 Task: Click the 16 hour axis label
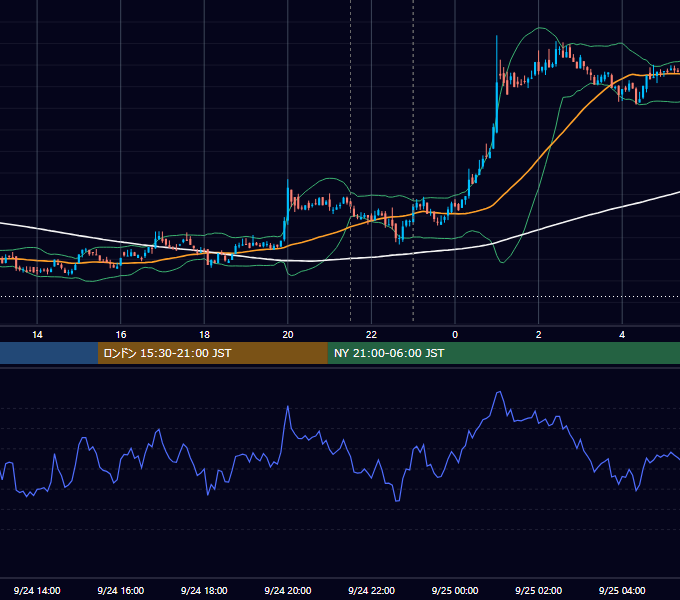pos(121,335)
